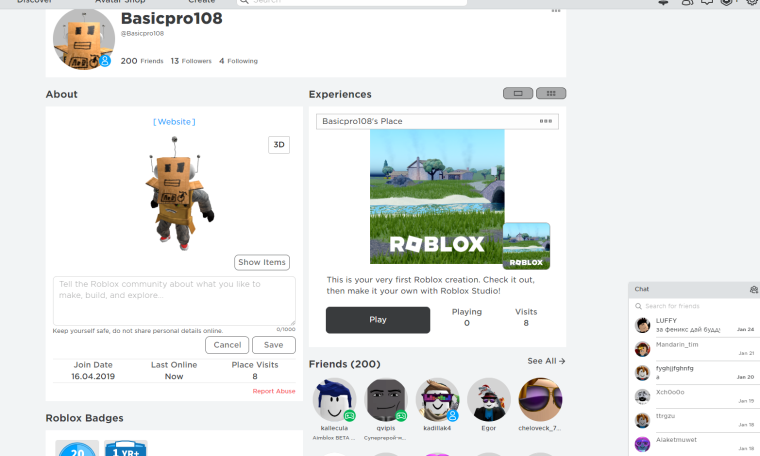The image size is (760, 456).
Task: Click the Show Items button
Action: pyautogui.click(x=262, y=262)
